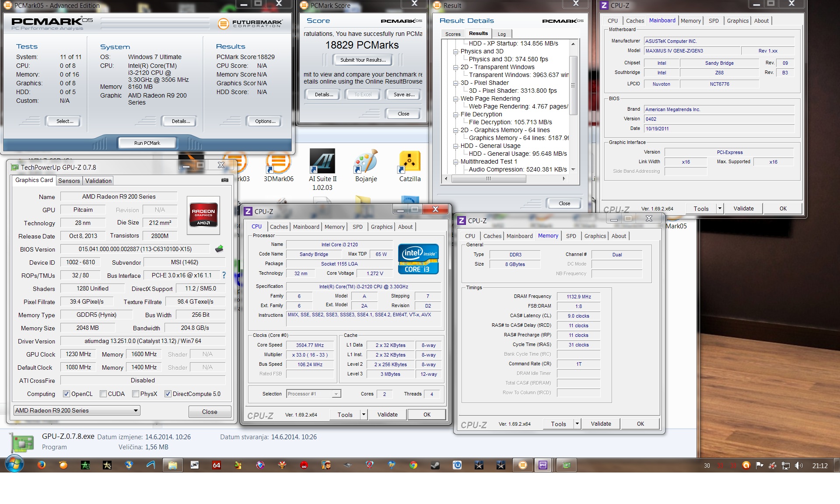Collapse the Web Page Rendering node
The width and height of the screenshot is (840, 504).
[455, 98]
